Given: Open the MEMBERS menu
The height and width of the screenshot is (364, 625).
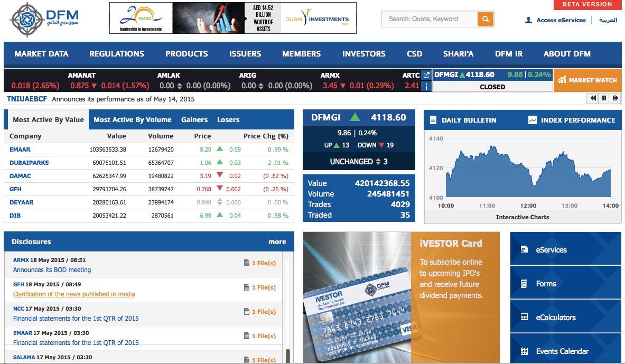Looking at the screenshot, I should point(301,54).
